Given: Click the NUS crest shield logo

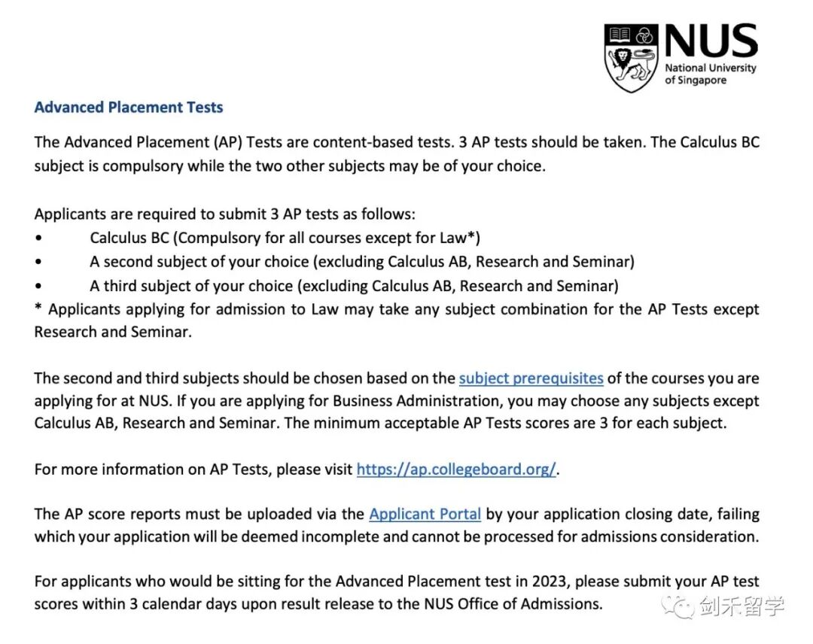Looking at the screenshot, I should coord(631,58).
